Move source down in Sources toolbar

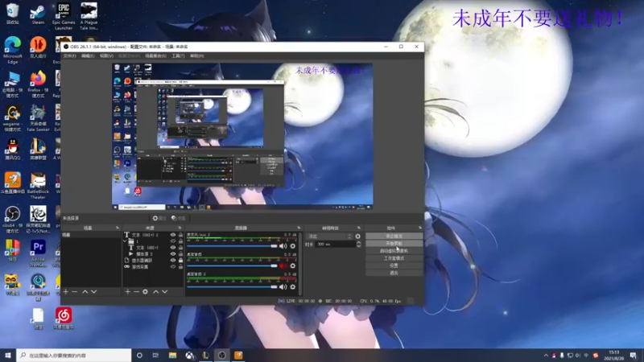[x=165, y=292]
